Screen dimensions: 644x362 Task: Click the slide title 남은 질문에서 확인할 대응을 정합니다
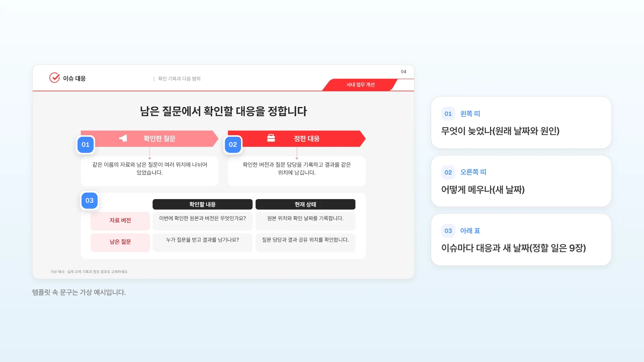(223, 111)
